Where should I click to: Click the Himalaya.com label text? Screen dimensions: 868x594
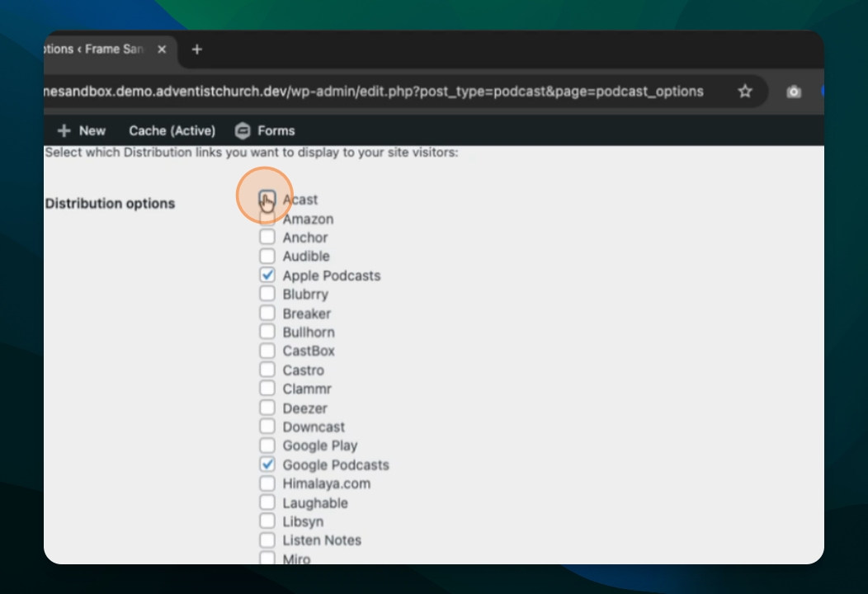tap(326, 483)
